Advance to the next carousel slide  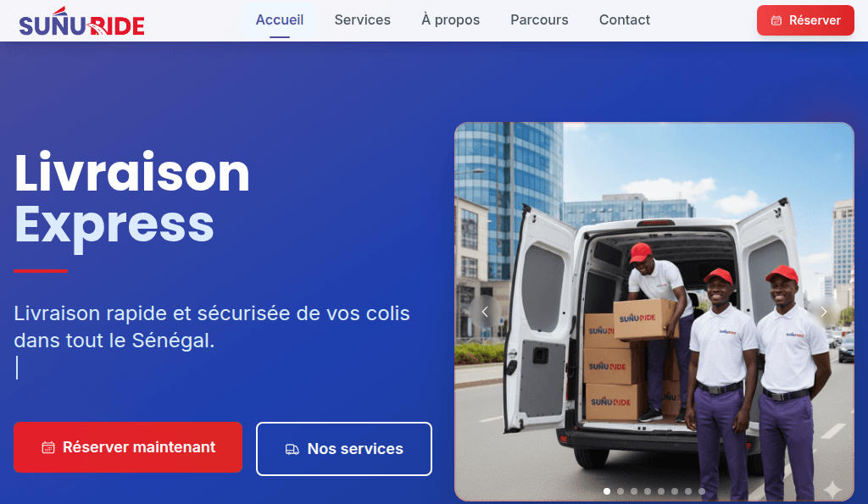click(x=824, y=312)
